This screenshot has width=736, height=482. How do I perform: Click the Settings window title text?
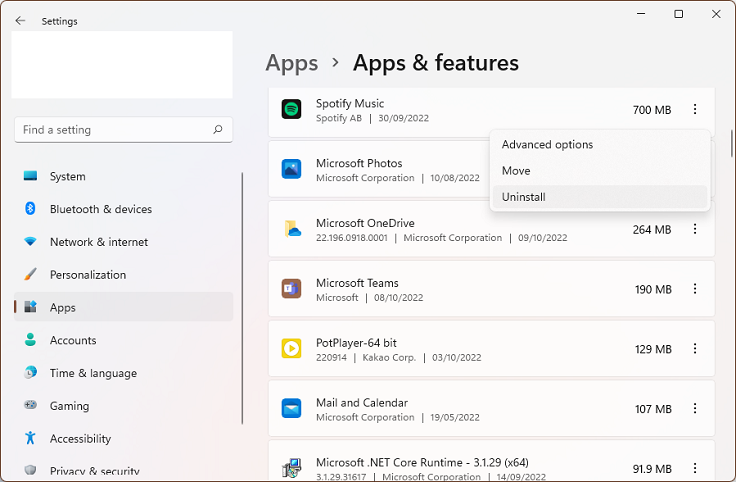(59, 21)
